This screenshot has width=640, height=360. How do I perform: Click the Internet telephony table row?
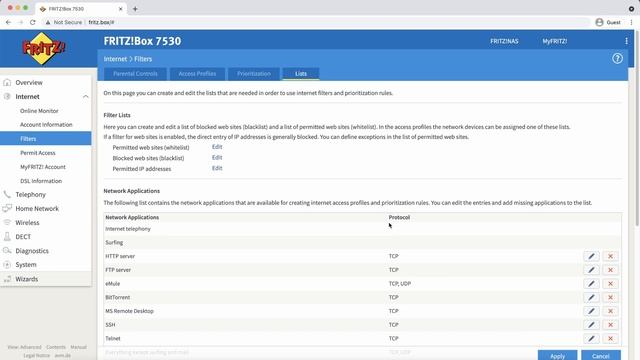(x=362, y=229)
